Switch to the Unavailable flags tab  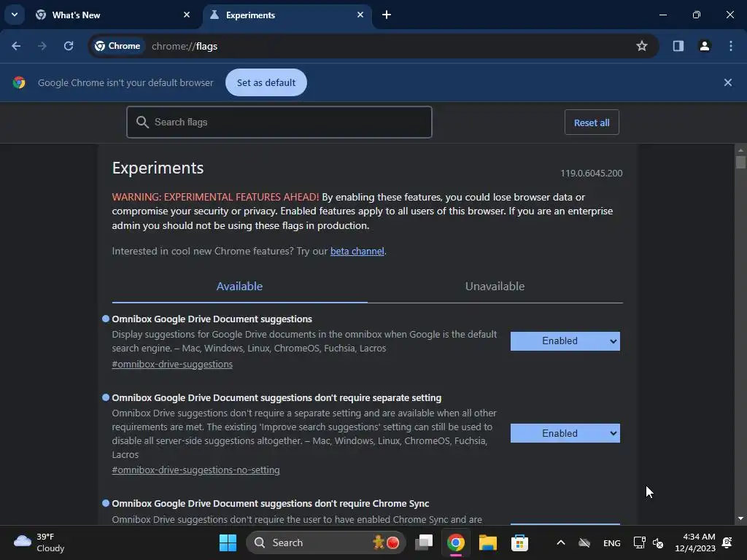tap(495, 286)
